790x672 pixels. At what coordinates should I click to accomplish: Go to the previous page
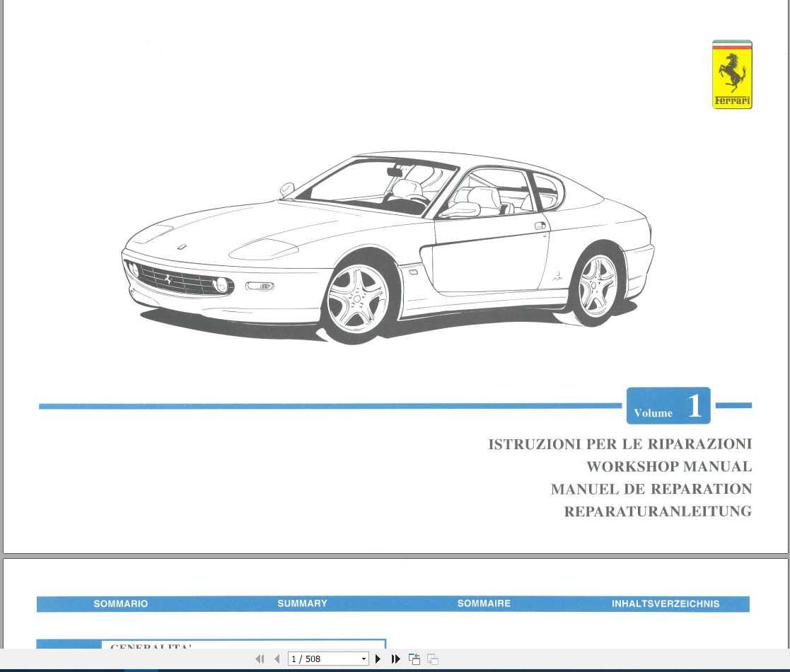coord(277,659)
